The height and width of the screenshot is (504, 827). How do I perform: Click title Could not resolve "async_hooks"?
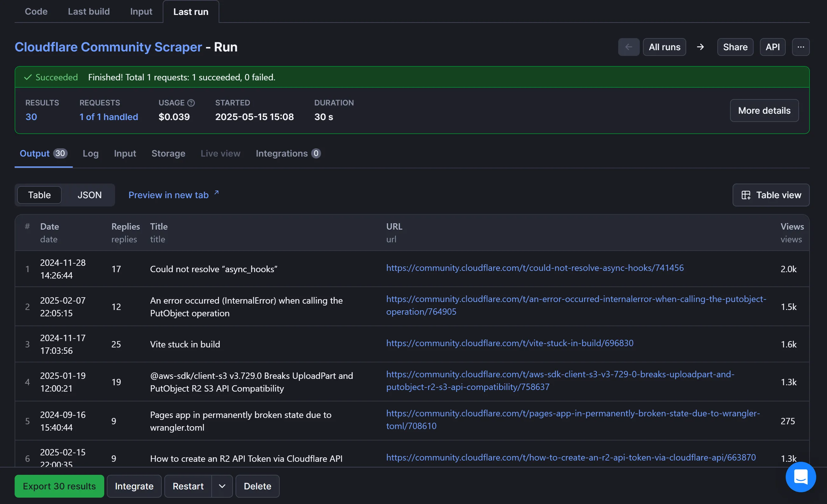coord(214,269)
